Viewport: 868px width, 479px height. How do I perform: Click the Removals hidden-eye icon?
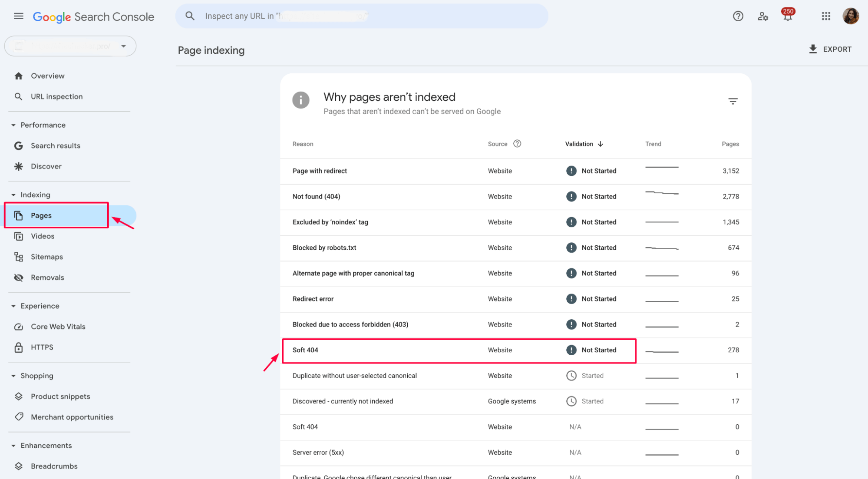click(19, 277)
